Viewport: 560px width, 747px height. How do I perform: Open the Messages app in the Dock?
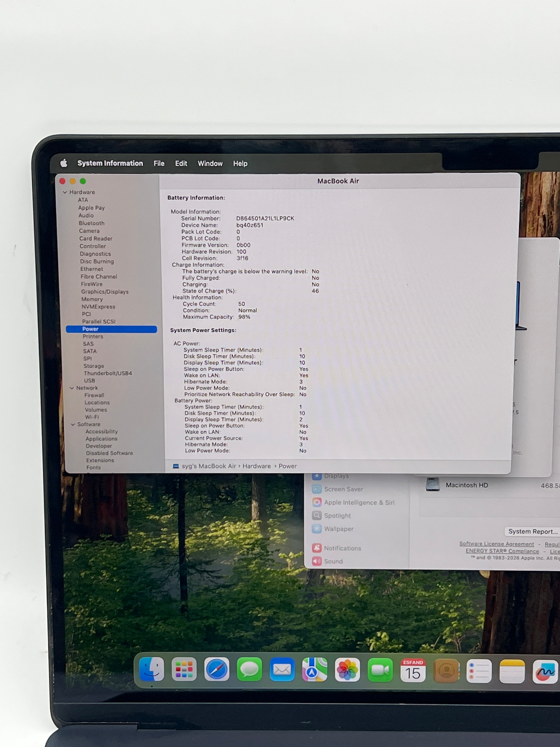[x=249, y=669]
